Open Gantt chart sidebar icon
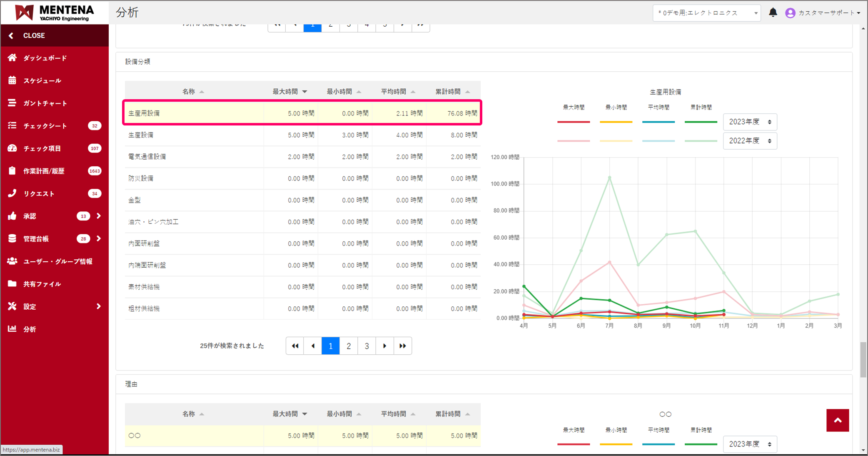This screenshot has width=868, height=456. (12, 103)
